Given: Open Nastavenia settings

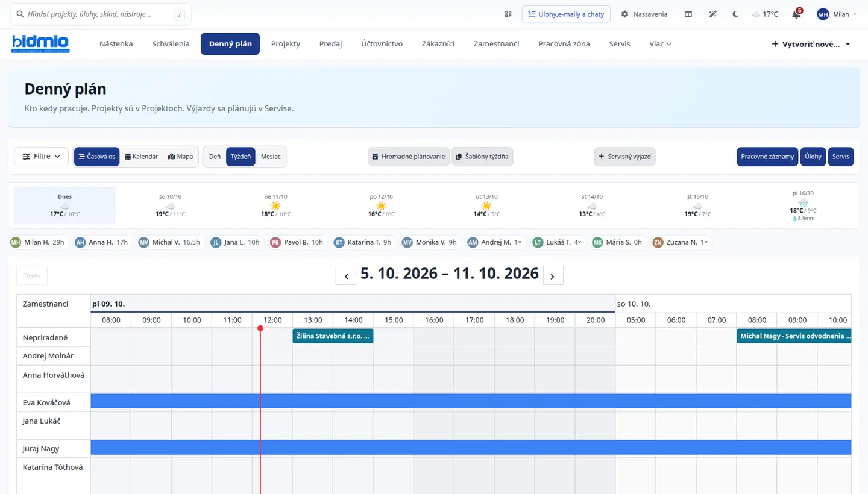Looking at the screenshot, I should tap(644, 14).
